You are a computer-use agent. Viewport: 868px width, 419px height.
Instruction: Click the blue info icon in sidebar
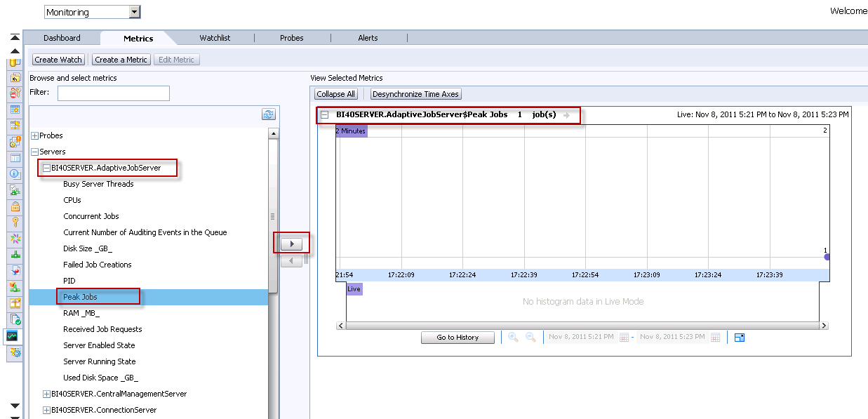(15, 173)
